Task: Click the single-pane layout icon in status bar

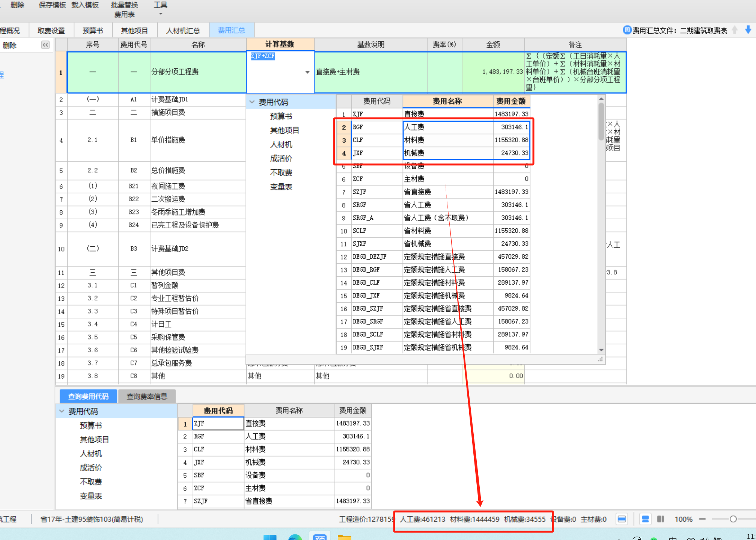Action: [x=622, y=519]
